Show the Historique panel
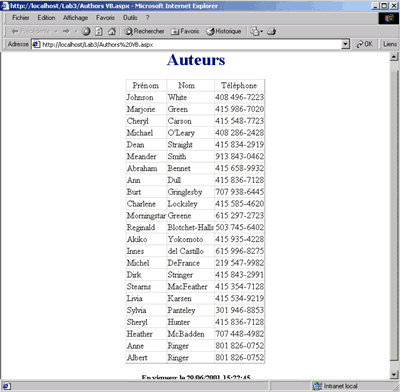 coord(224,31)
